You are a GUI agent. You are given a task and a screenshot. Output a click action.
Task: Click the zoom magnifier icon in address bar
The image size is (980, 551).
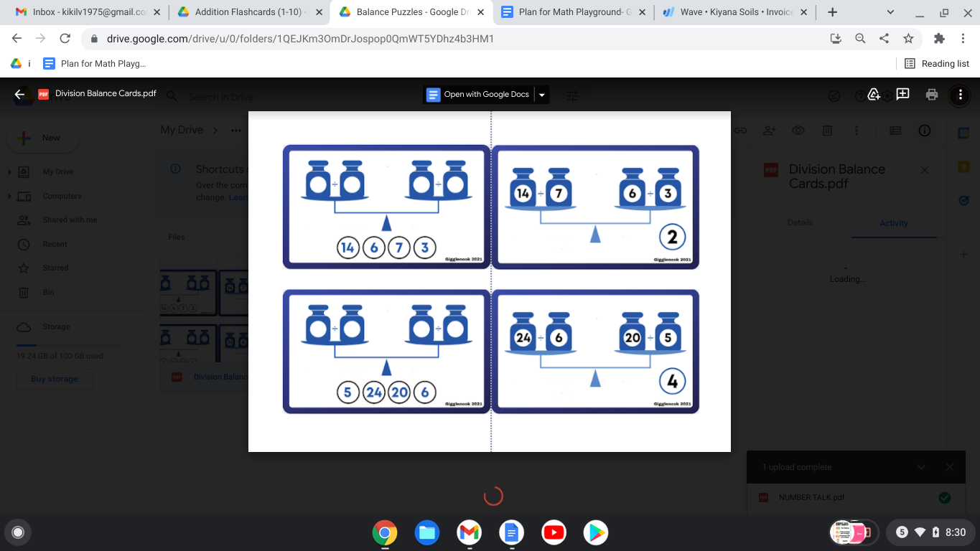pyautogui.click(x=860, y=39)
